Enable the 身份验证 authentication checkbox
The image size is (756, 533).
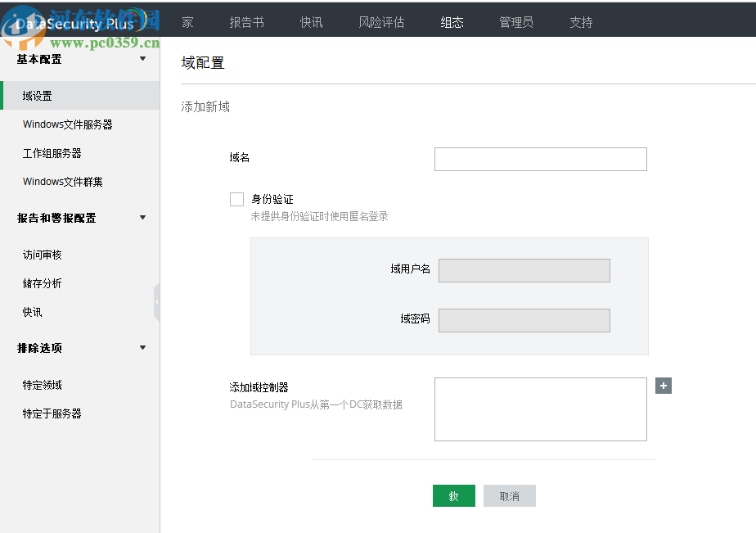(236, 199)
